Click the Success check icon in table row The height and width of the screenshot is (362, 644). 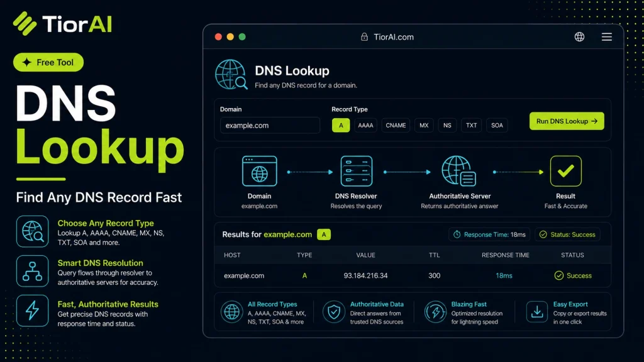[x=558, y=275]
